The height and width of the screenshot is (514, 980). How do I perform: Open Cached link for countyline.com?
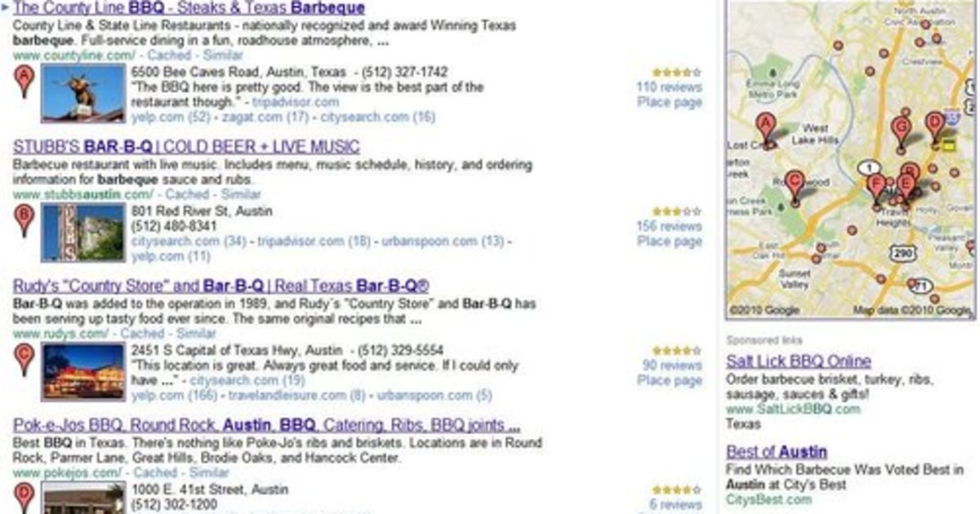click(170, 55)
